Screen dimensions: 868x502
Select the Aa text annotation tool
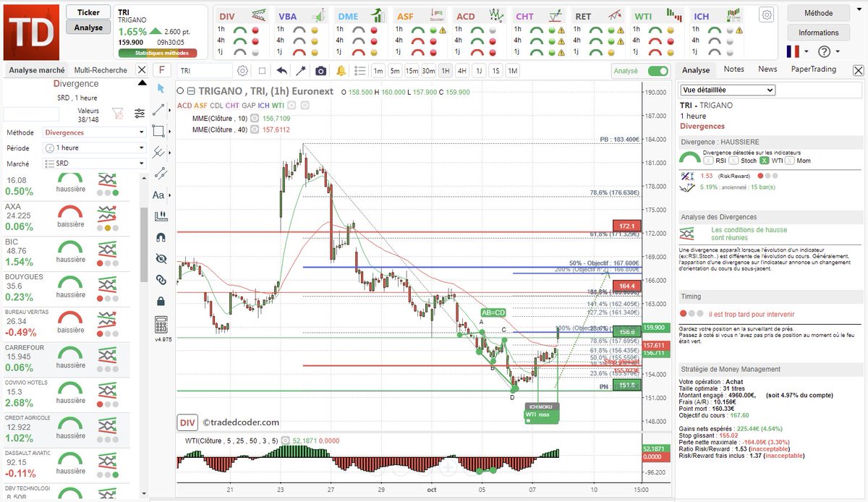tap(159, 195)
